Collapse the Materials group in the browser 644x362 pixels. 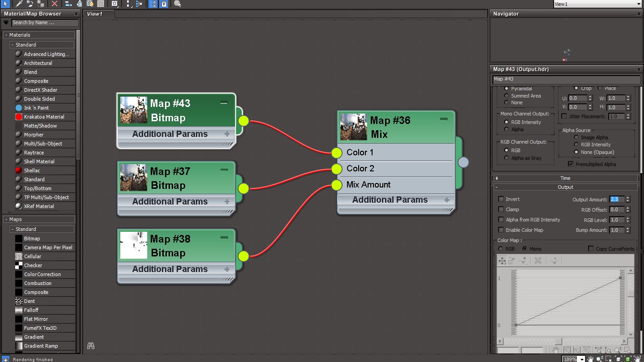(6, 35)
